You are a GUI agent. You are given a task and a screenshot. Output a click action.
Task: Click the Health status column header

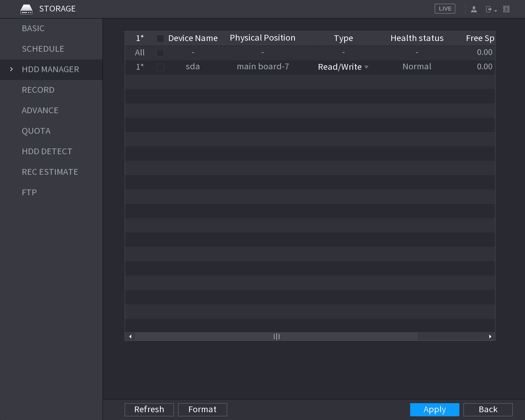[x=417, y=38]
